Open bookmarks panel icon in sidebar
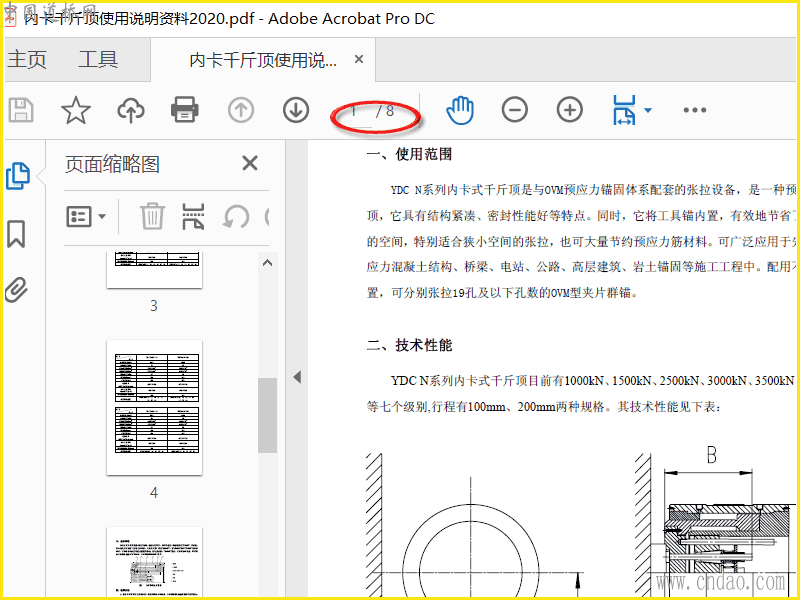 point(16,234)
